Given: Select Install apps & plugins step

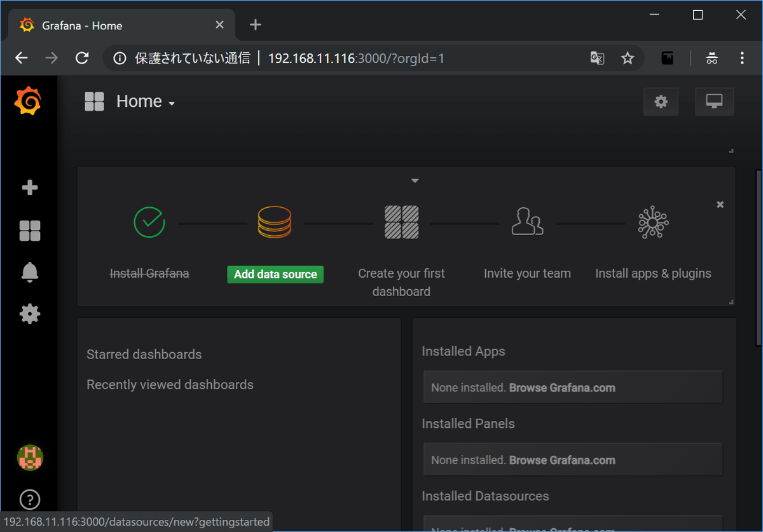Looking at the screenshot, I should (653, 273).
